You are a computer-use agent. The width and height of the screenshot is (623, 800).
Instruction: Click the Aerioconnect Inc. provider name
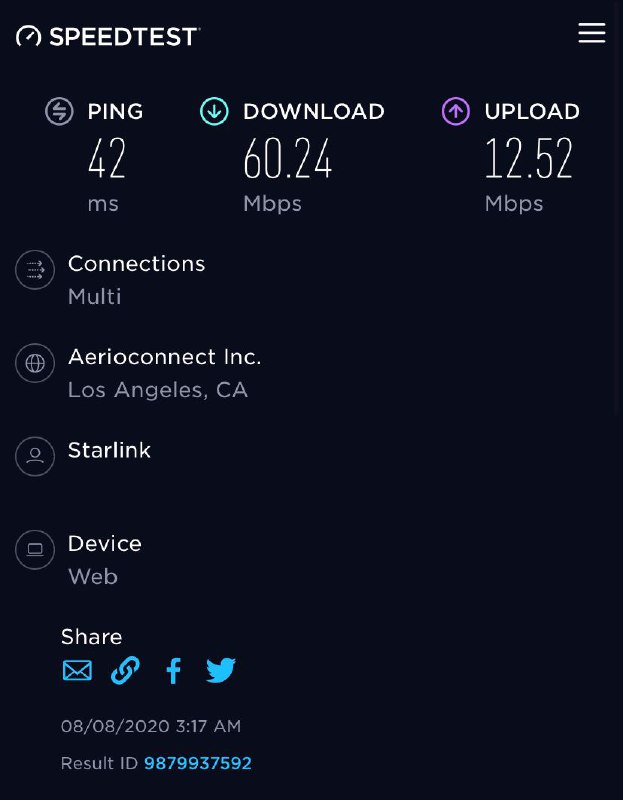(x=164, y=357)
